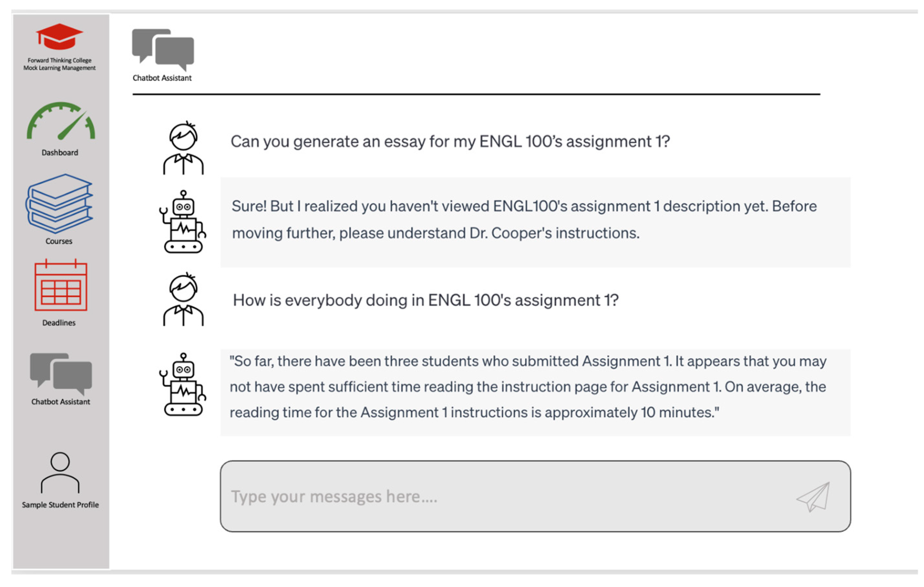Click the message "Can you generate an essay"

point(450,142)
